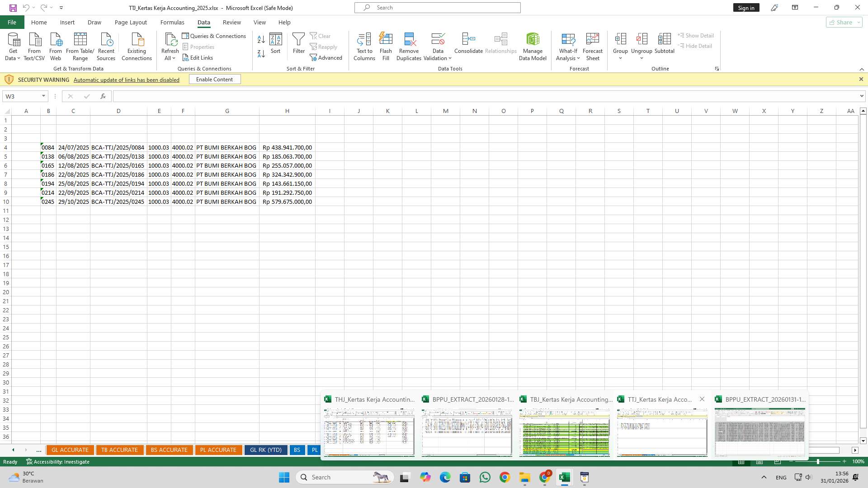
Task: Select the Refresh All tool
Action: click(x=170, y=45)
